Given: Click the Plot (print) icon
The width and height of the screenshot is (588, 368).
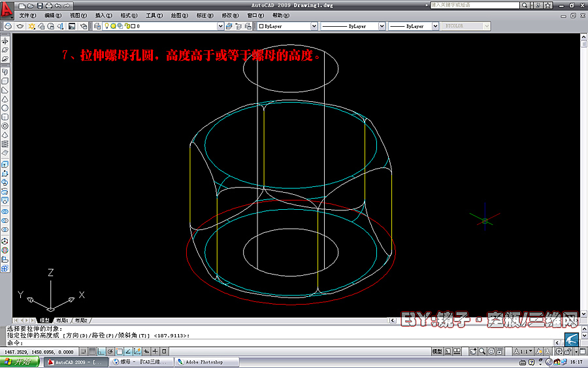Looking at the screenshot, I should tap(49, 6).
